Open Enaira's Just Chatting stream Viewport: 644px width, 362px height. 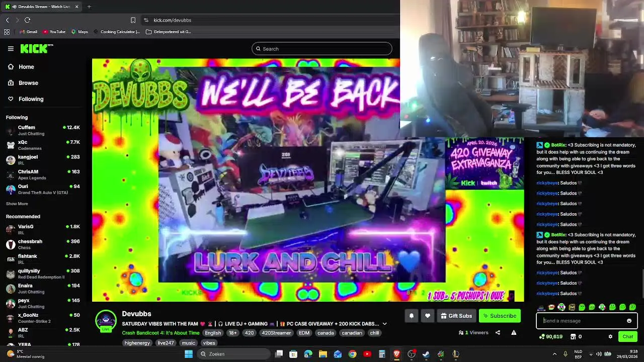(43, 288)
